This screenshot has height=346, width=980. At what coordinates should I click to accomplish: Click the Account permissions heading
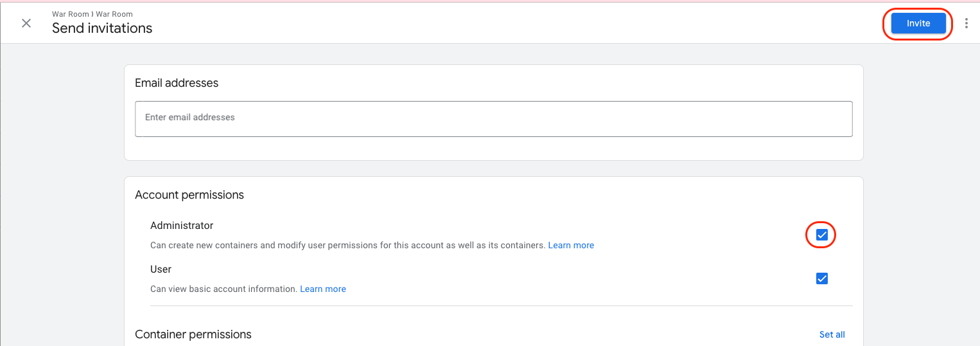pyautogui.click(x=189, y=195)
